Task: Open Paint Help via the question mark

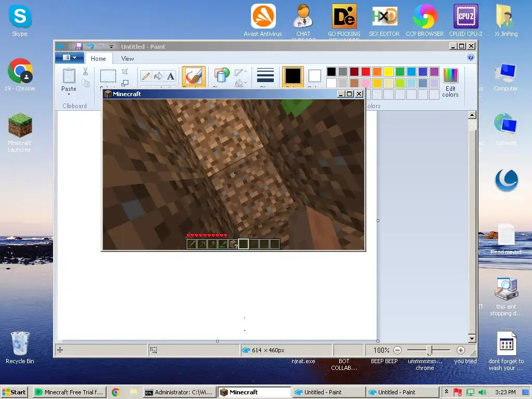Action: click(x=471, y=57)
